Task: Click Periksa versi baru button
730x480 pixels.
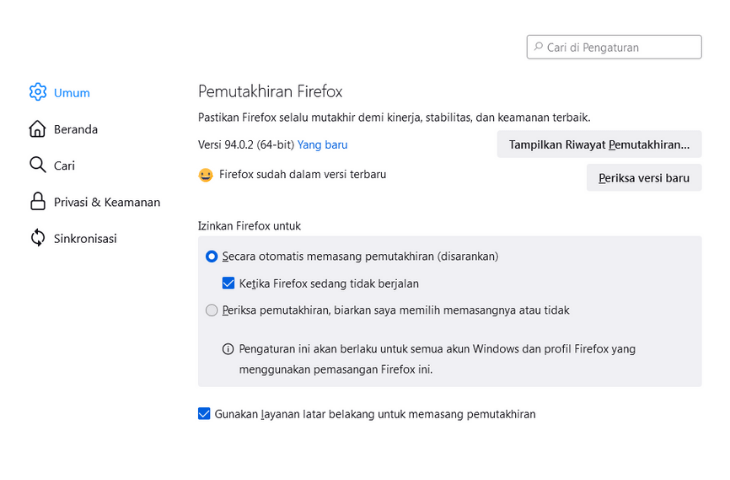Action: click(x=644, y=178)
